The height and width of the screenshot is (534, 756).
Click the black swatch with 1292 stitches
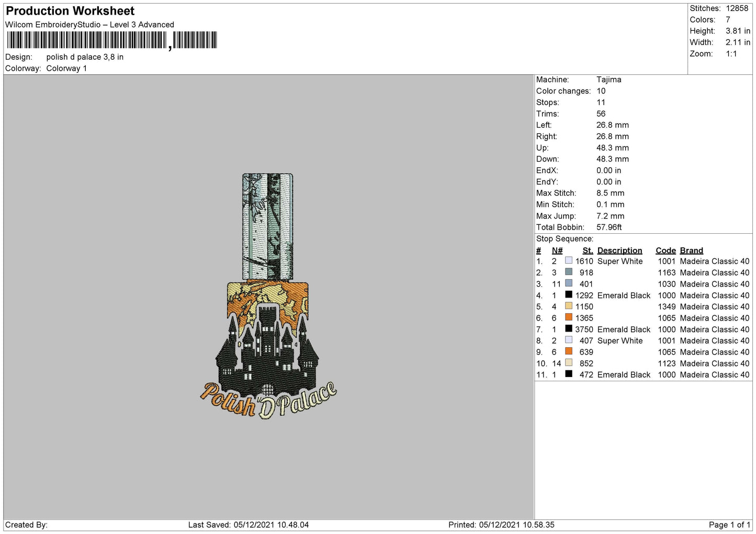point(569,294)
